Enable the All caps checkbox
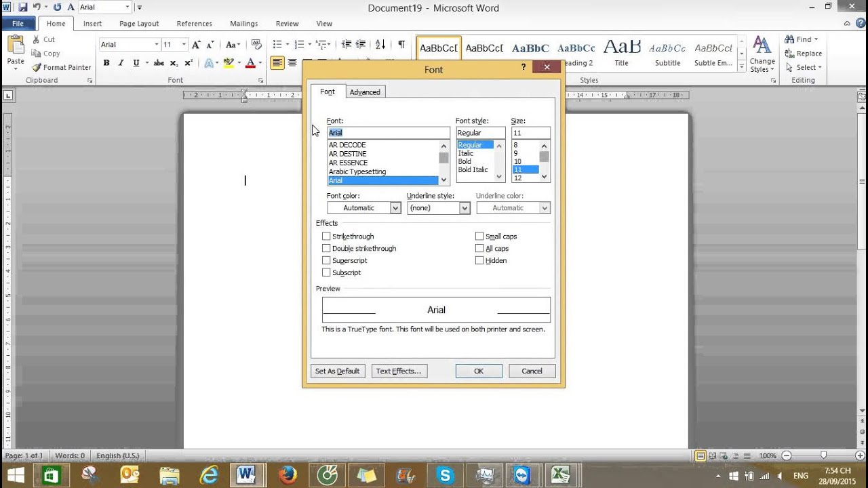The height and width of the screenshot is (488, 868). pyautogui.click(x=479, y=249)
